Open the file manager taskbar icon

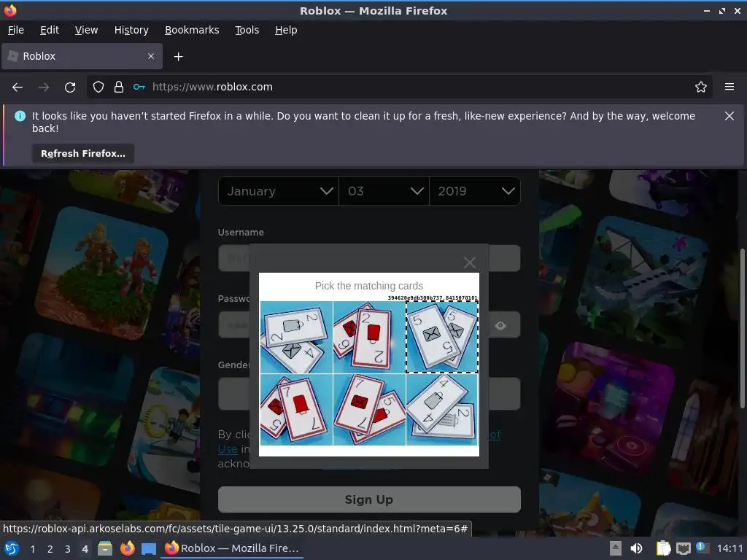click(x=105, y=548)
